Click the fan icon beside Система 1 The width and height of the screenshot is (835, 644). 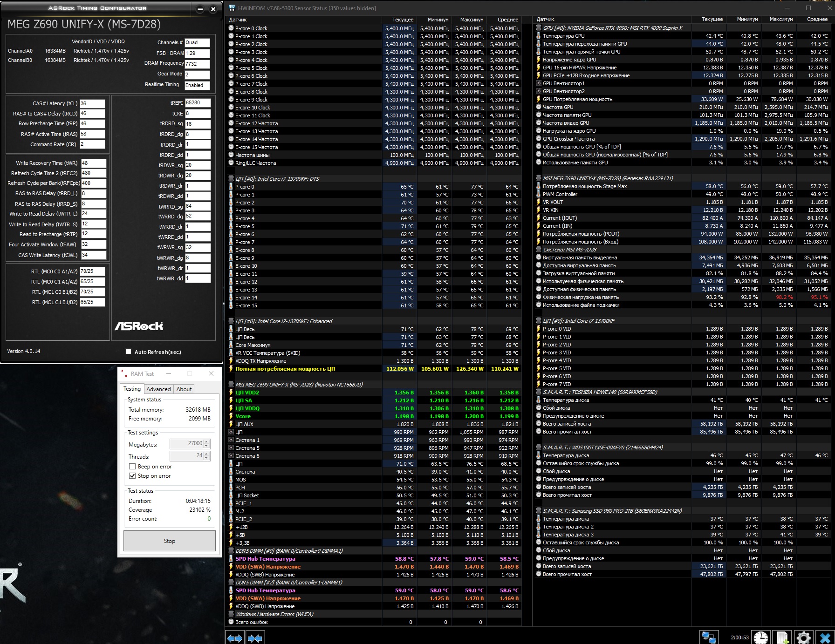tap(231, 440)
